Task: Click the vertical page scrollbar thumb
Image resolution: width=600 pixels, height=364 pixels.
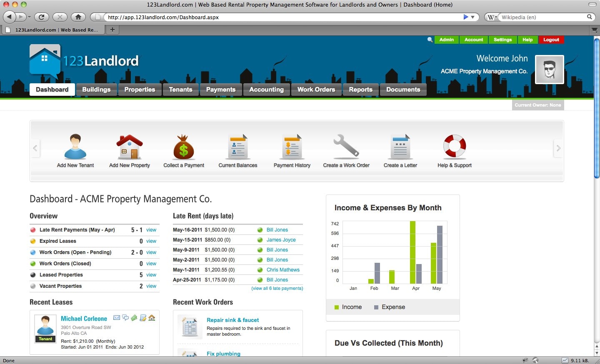Action: point(597,108)
